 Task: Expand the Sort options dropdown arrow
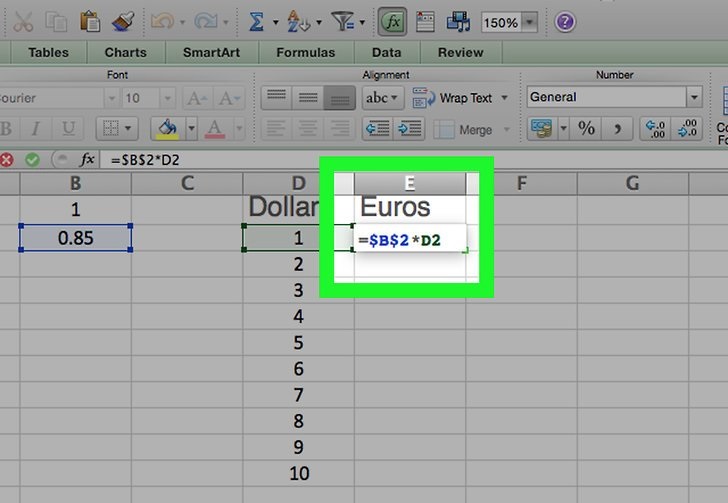pyautogui.click(x=319, y=22)
